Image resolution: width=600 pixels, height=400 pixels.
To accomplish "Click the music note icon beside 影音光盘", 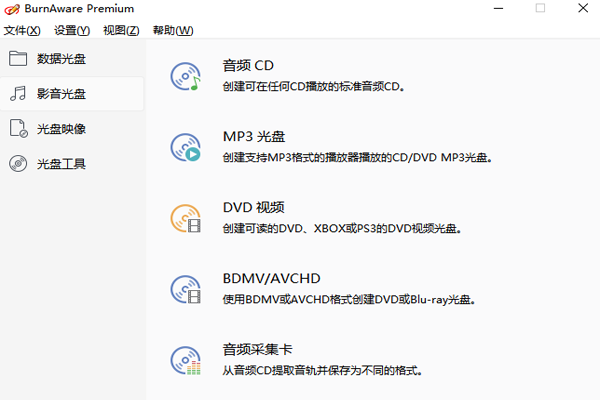I will click(x=18, y=93).
